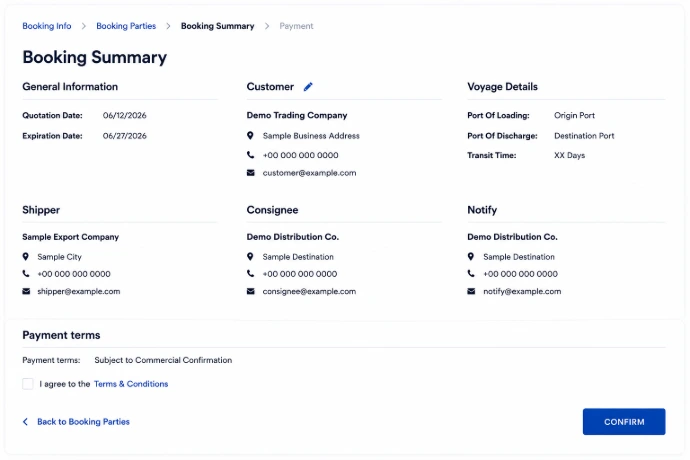Click Demo Trading Company name

click(297, 115)
